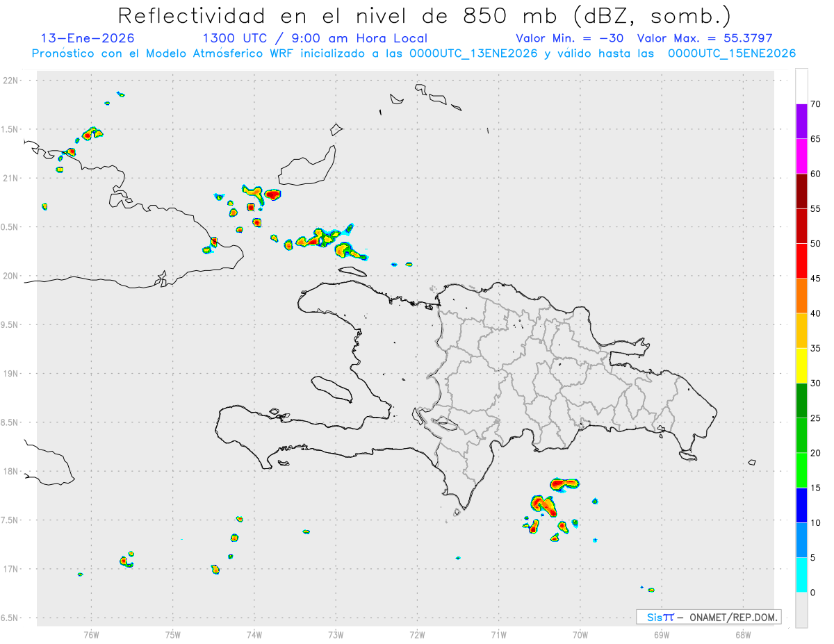Click the latitude label "21N"
Screen dimensions: 834x644
[11, 179]
